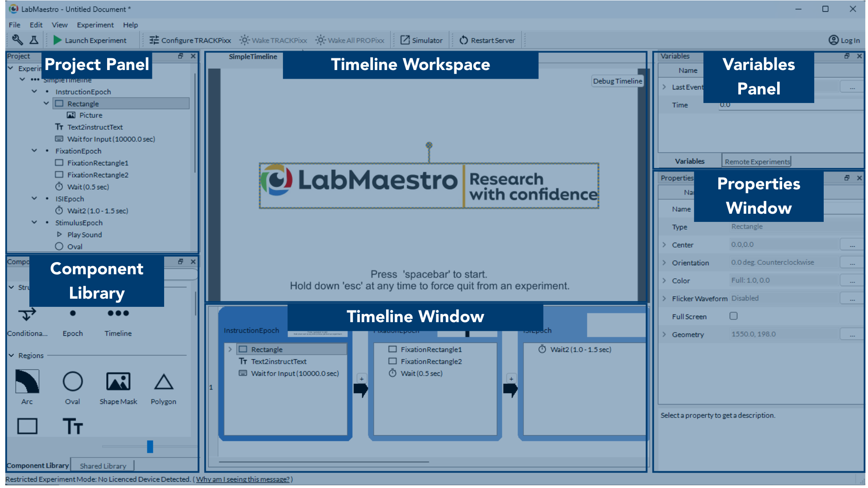The width and height of the screenshot is (868, 488).
Task: Click the Launch Experiment button
Action: click(x=90, y=40)
